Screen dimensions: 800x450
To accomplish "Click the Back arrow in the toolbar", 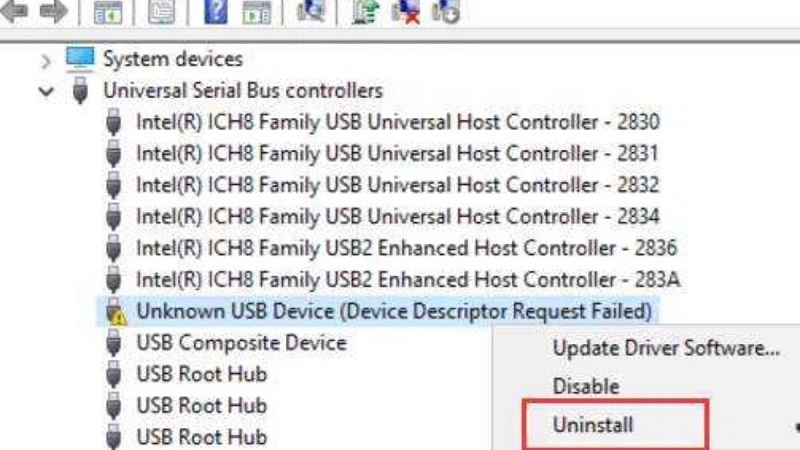I will (x=17, y=12).
